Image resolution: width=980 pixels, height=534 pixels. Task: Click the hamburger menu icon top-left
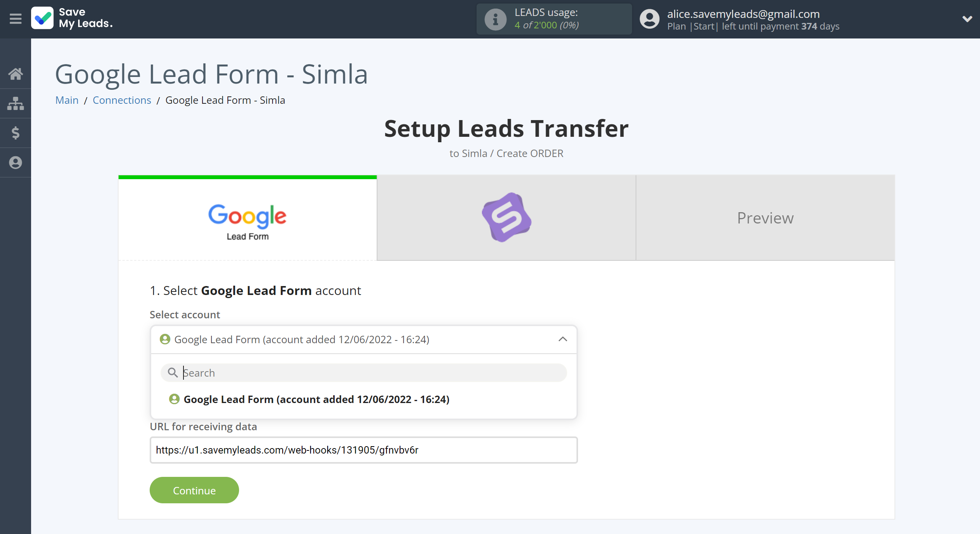[x=15, y=18]
